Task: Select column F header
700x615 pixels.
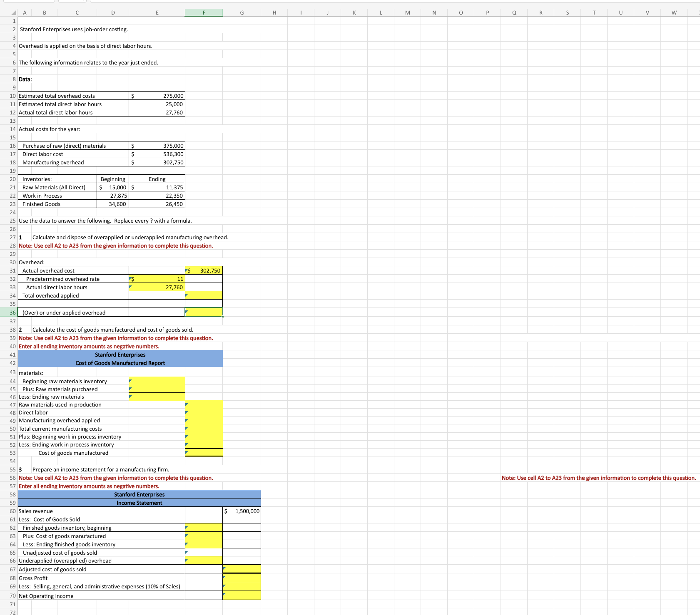Action: (x=204, y=12)
